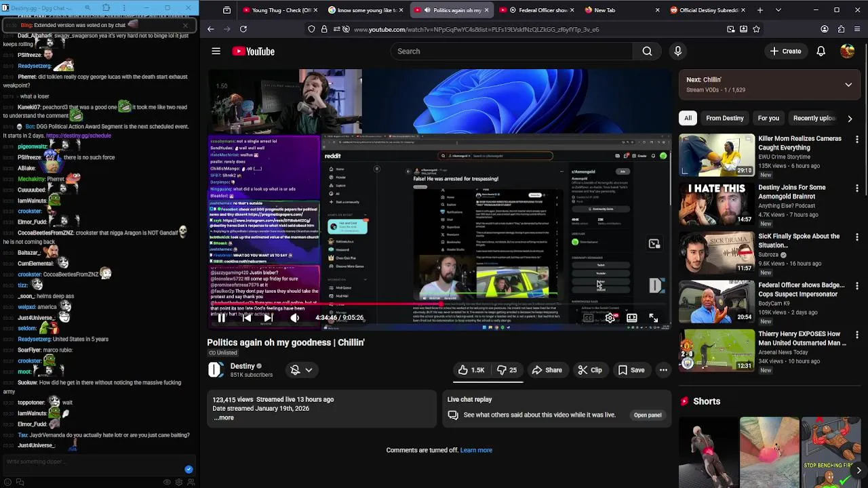Select the From Destiny chip
This screenshot has width=868, height=488.
725,118
